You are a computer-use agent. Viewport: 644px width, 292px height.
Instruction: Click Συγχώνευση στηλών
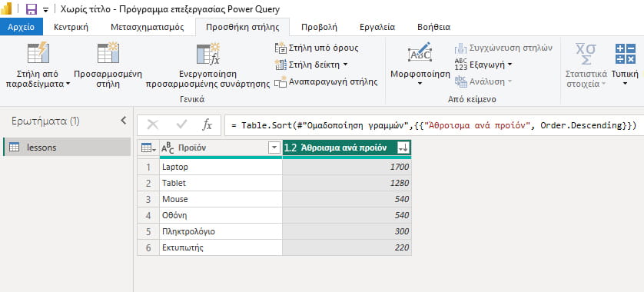503,48
